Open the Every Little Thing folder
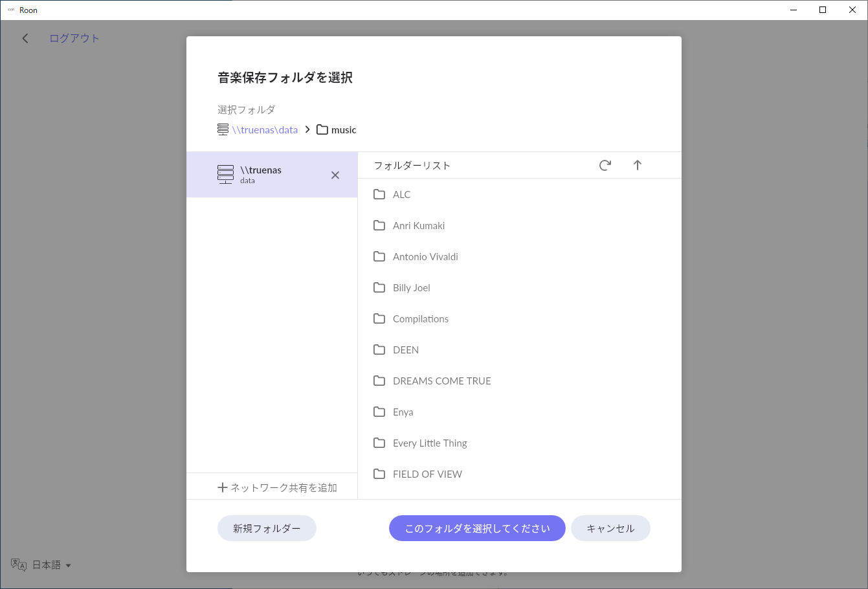The width and height of the screenshot is (868, 589). click(x=519, y=443)
